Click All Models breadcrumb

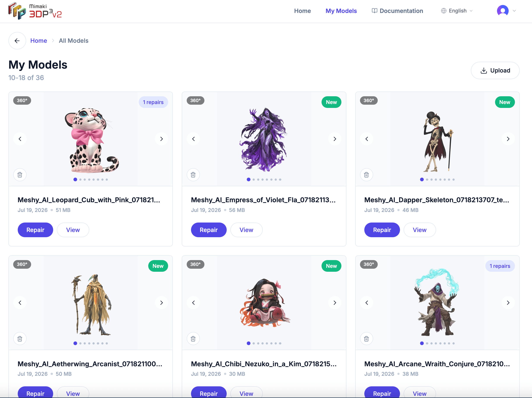pos(74,41)
